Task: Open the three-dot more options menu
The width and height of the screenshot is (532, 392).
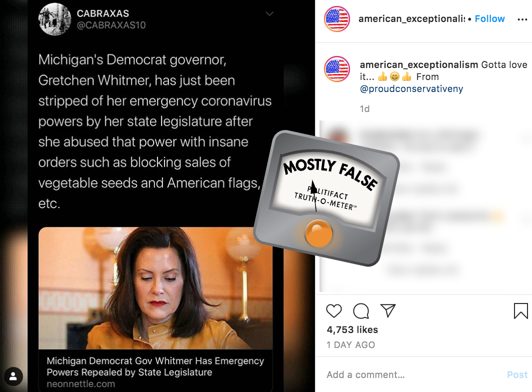Action: click(x=522, y=19)
